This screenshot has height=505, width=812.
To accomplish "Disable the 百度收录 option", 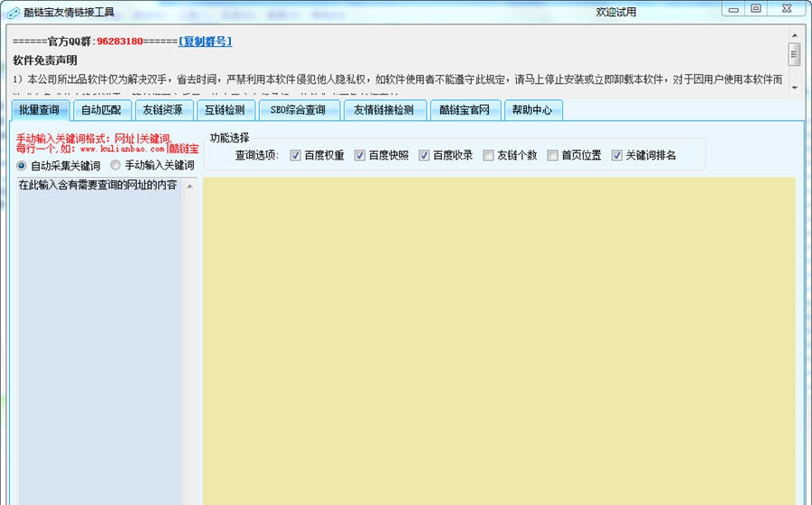I will tap(424, 155).
